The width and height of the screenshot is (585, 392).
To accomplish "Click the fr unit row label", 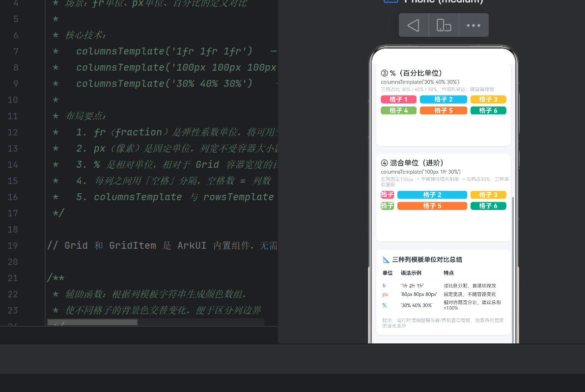I will 384,286.
